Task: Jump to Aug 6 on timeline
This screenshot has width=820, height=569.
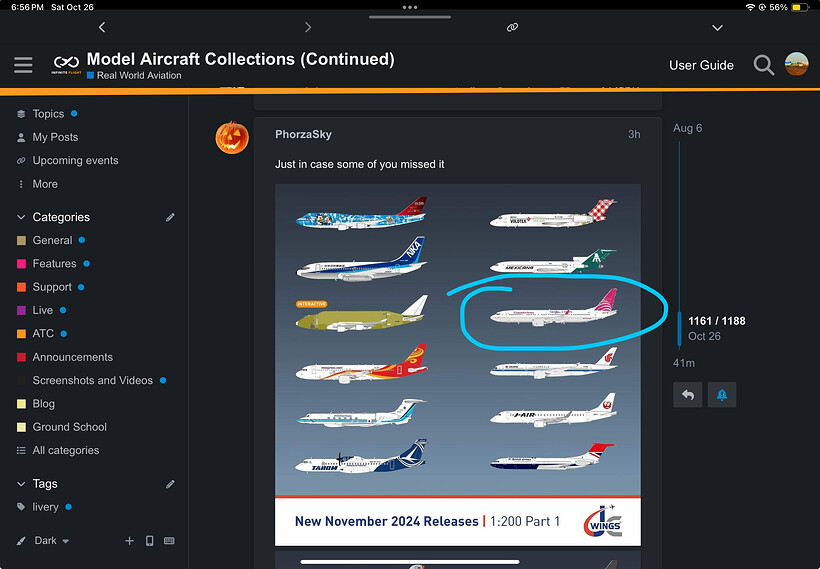Action: point(688,128)
